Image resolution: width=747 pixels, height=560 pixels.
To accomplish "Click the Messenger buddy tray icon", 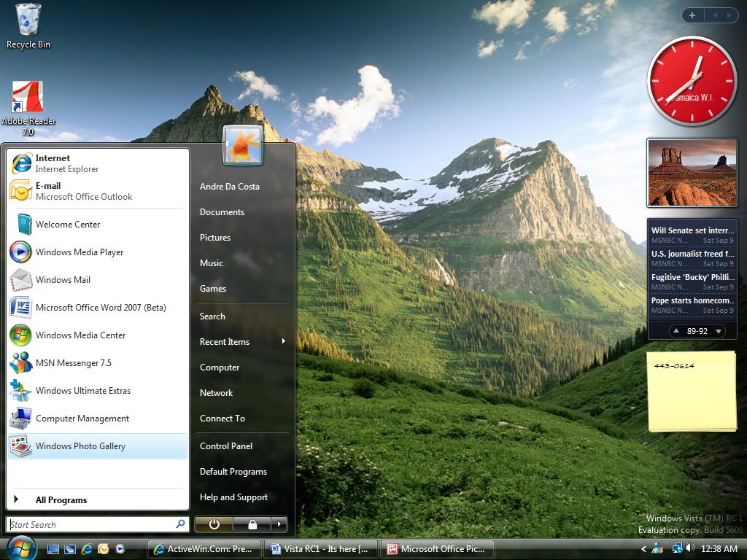I will point(658,548).
